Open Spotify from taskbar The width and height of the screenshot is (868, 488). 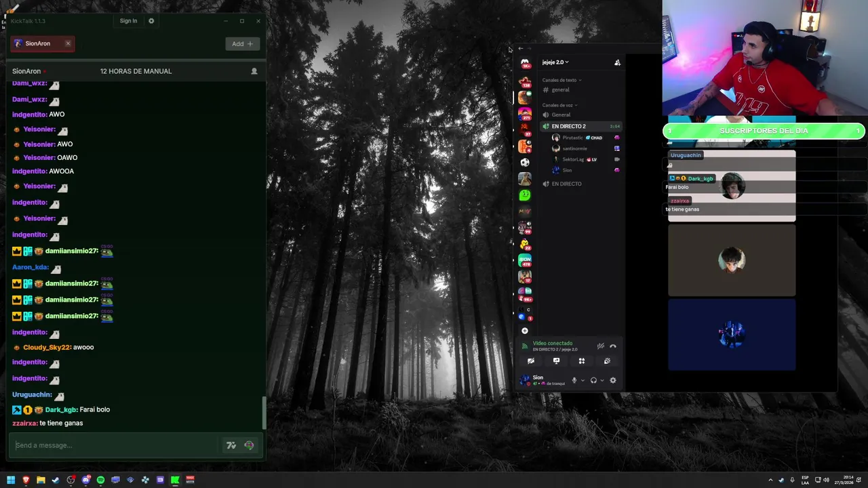pyautogui.click(x=100, y=481)
